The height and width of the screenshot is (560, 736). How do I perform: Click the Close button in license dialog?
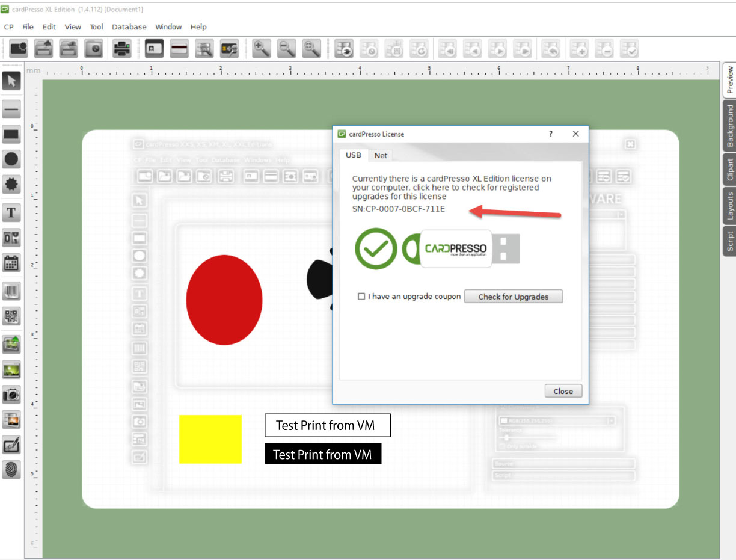pos(563,391)
